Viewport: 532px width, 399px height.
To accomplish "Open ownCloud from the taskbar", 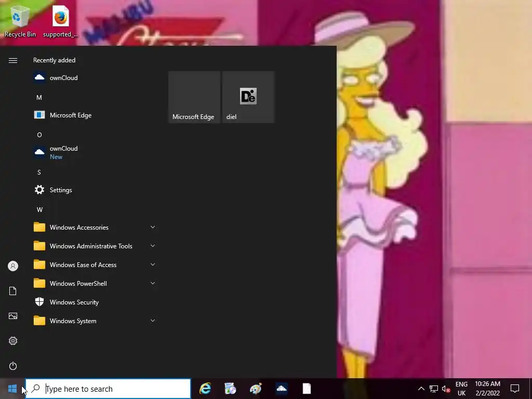I will click(281, 389).
